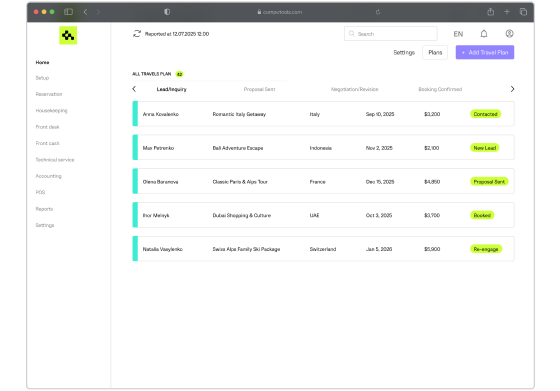Open Anna Kovalenko travel plan row
Image resolution: width=560 pixels, height=391 pixels.
(x=323, y=114)
